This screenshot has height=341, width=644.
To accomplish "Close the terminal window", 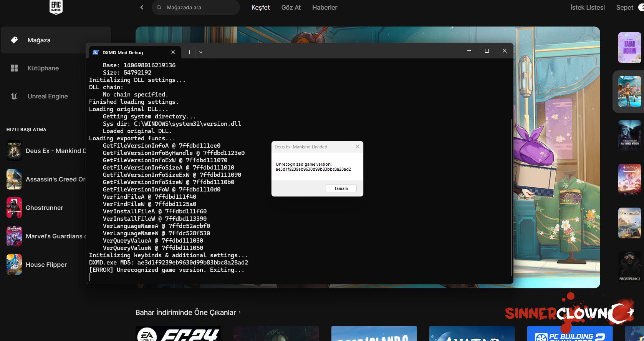I will click(505, 51).
